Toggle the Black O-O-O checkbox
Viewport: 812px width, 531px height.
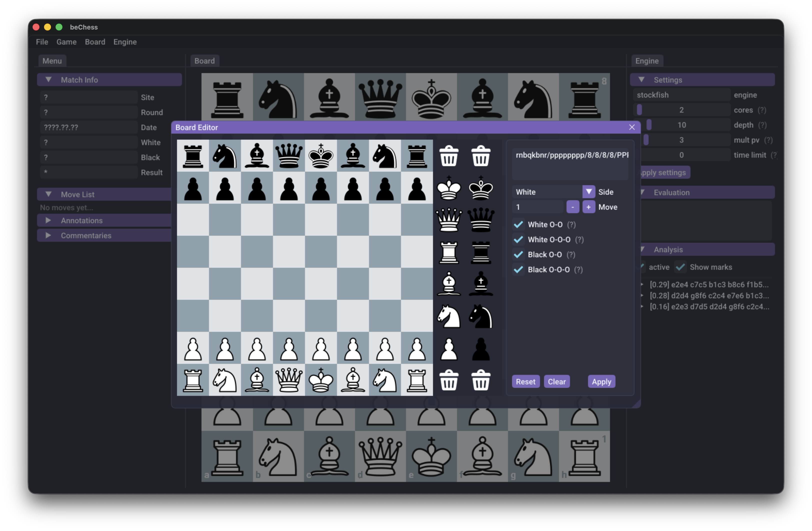coord(518,270)
